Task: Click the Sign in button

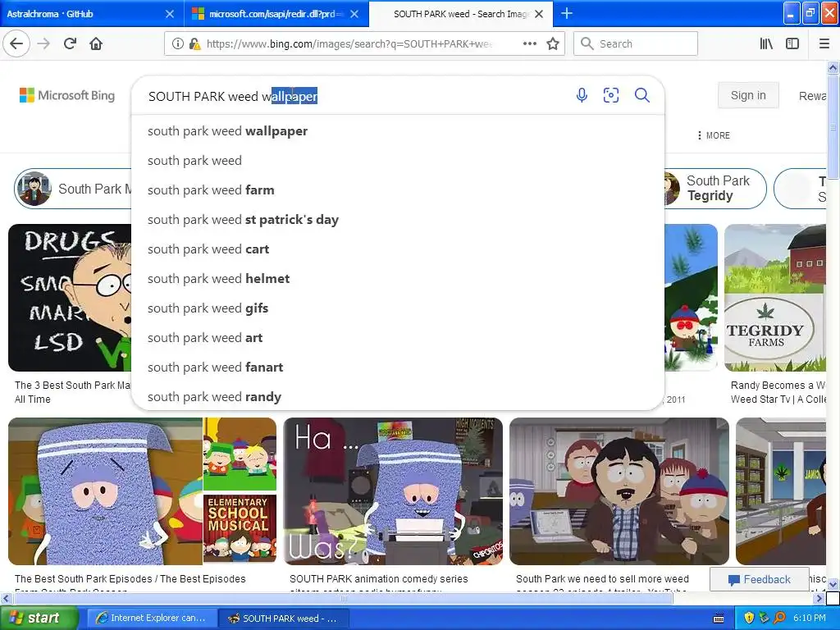Action: pos(748,95)
